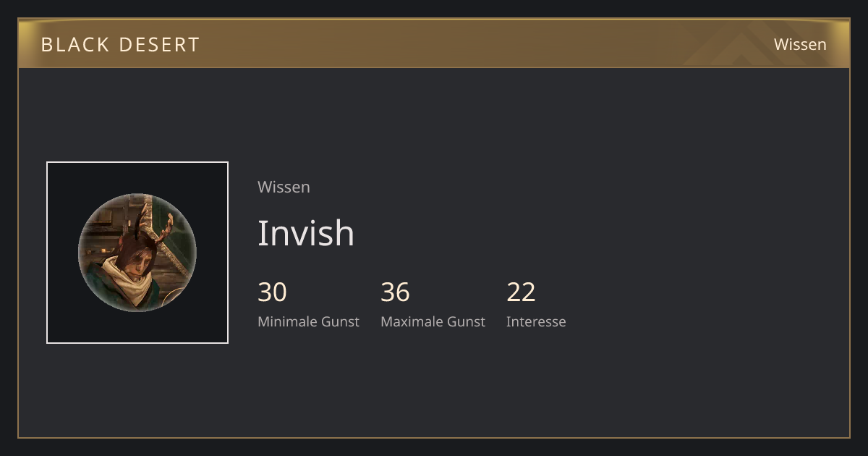Select the Wissen category label above Invish

point(284,187)
